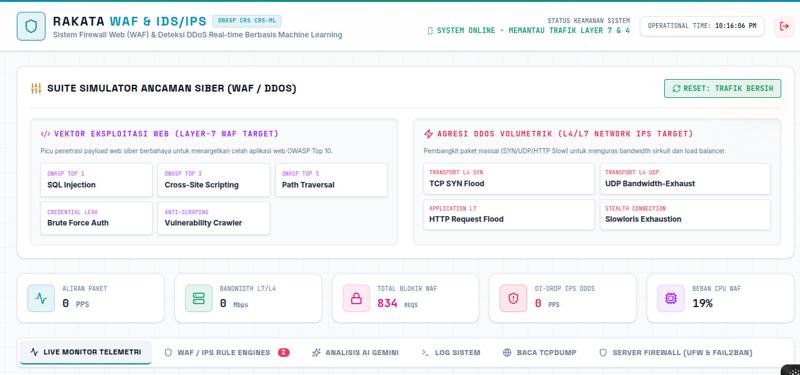
Task: Click the OWASP CRS CRS-ML badge
Action: click(247, 21)
